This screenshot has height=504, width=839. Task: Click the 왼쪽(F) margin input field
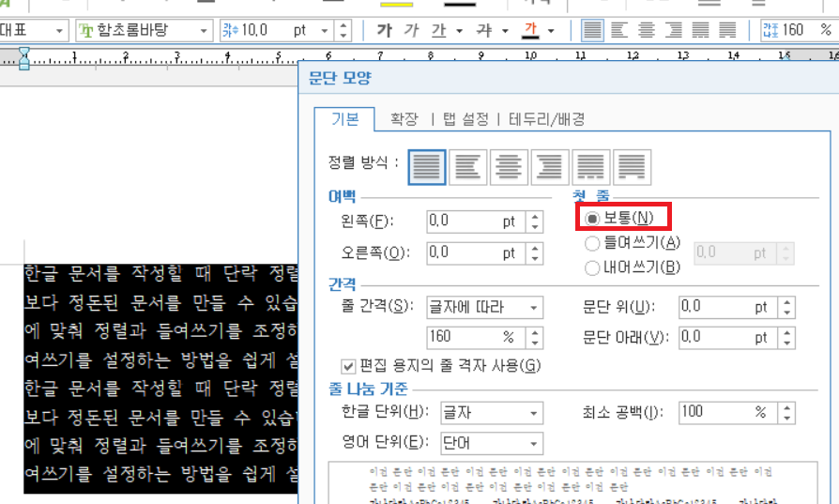click(476, 221)
